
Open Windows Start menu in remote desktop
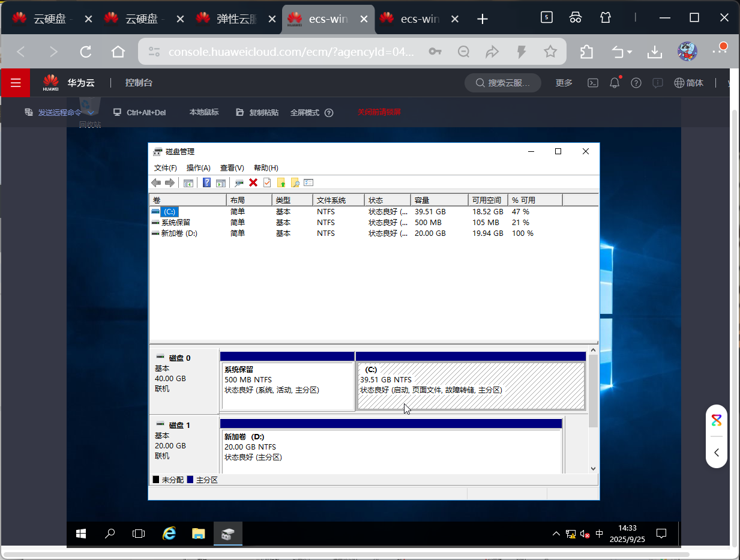81,533
